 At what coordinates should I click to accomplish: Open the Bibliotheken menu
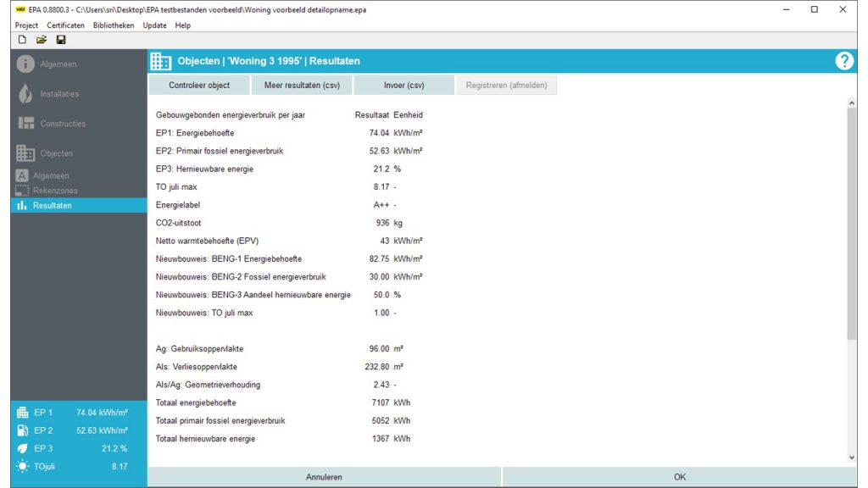(114, 25)
